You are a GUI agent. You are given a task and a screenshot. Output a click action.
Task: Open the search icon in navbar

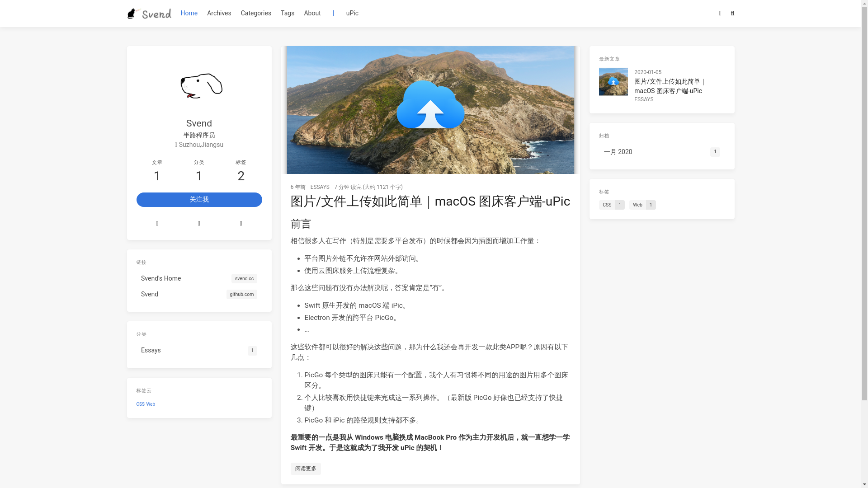tap(732, 14)
